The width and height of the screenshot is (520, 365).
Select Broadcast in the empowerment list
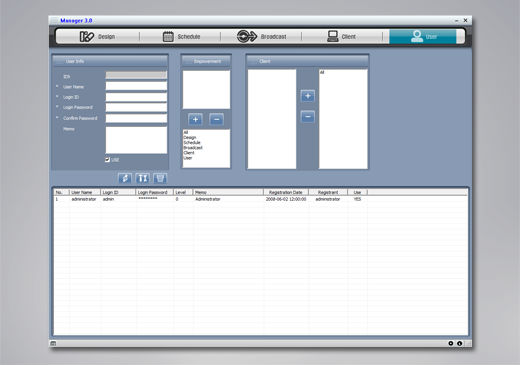click(193, 148)
